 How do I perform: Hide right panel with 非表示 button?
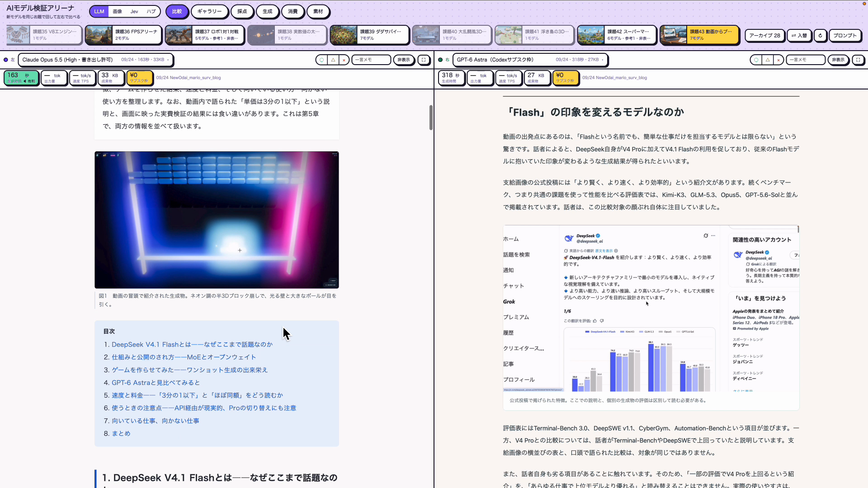(x=838, y=60)
